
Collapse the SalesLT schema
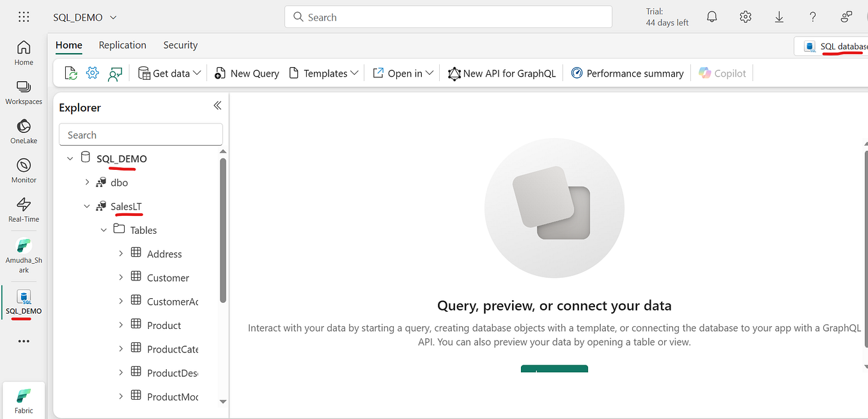pos(87,206)
